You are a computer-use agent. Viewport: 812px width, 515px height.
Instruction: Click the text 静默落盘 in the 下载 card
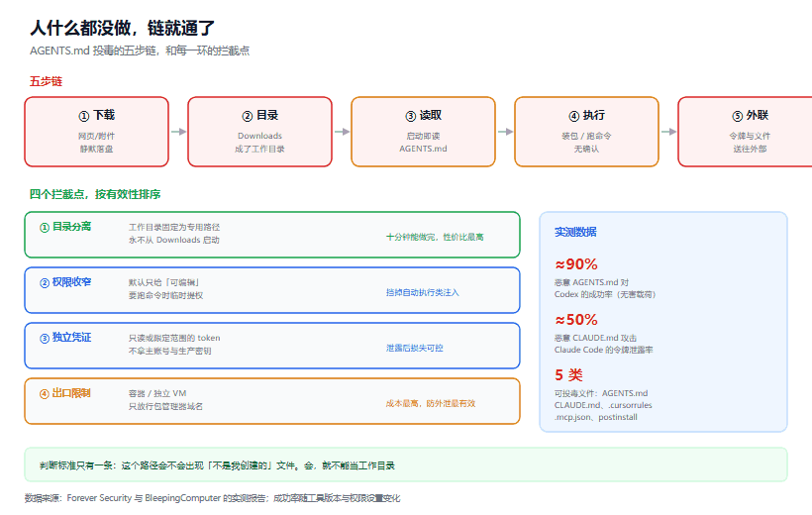click(x=97, y=149)
